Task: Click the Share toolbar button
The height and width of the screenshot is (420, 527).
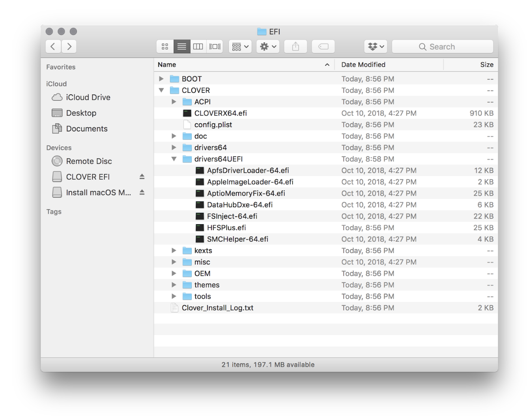Action: pos(295,47)
